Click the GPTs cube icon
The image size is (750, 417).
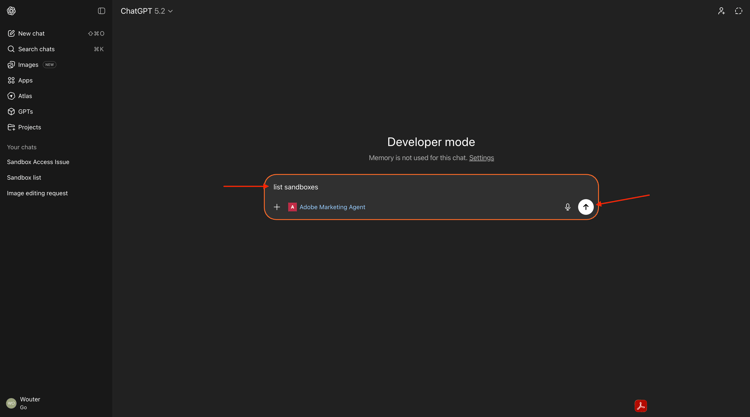tap(11, 111)
